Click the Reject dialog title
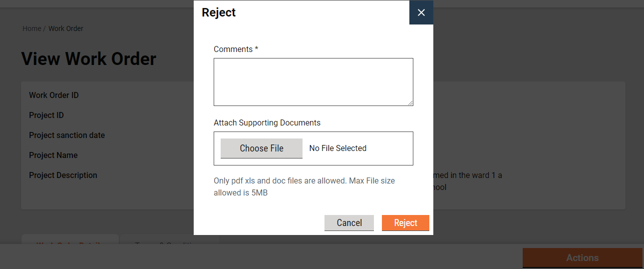Screen dimensions: 644x269 pyautogui.click(x=219, y=12)
